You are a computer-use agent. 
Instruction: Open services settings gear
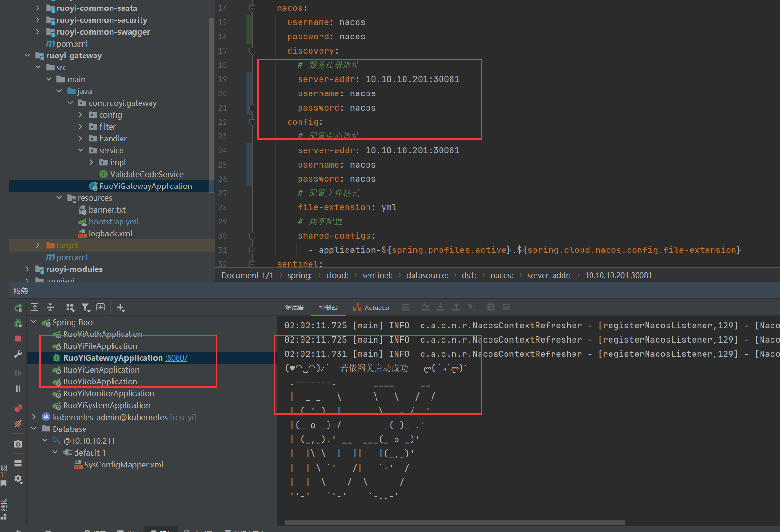(x=18, y=479)
